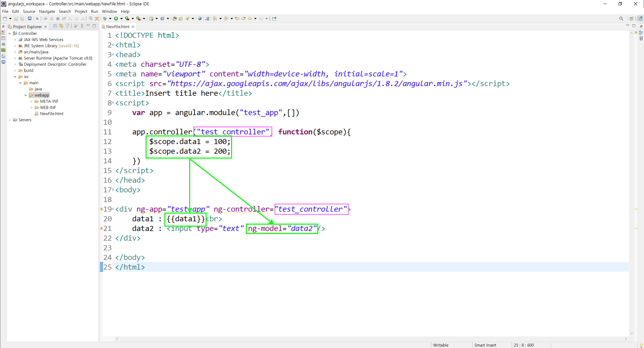Click the Open Perspective icon

coord(632,19)
